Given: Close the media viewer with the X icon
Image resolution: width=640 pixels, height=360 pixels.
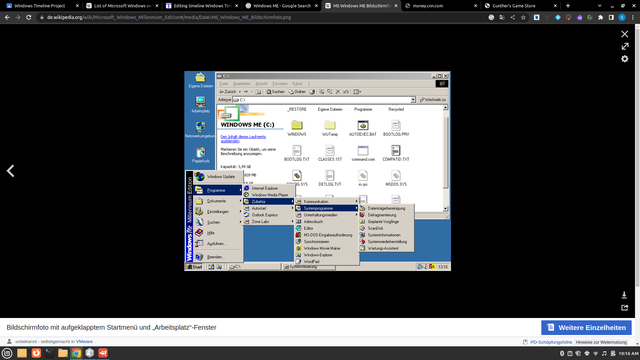Looking at the screenshot, I should [624, 34].
